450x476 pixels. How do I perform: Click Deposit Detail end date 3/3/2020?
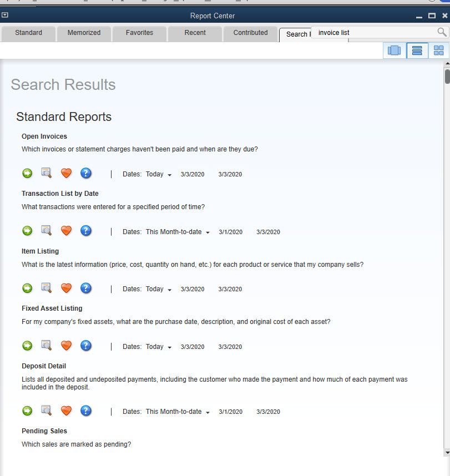pos(268,412)
